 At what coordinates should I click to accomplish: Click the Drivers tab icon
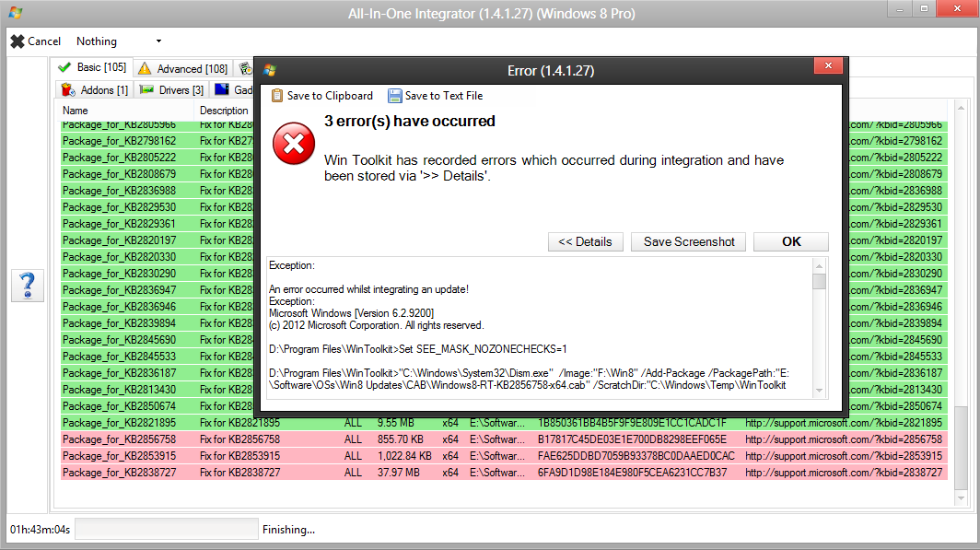point(146,90)
